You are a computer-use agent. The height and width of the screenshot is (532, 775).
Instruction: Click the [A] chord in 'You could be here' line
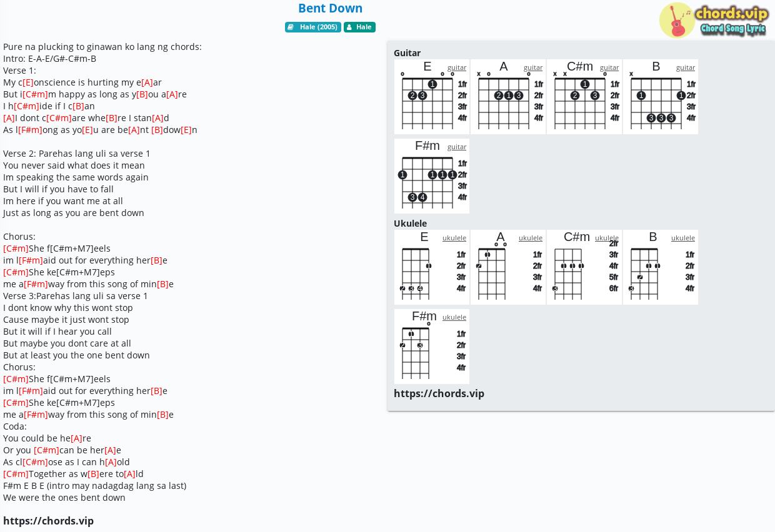(x=76, y=438)
